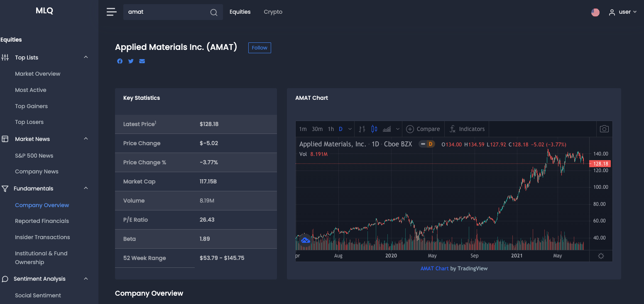Click the Sentiment Analysis chat icon

coord(5,279)
